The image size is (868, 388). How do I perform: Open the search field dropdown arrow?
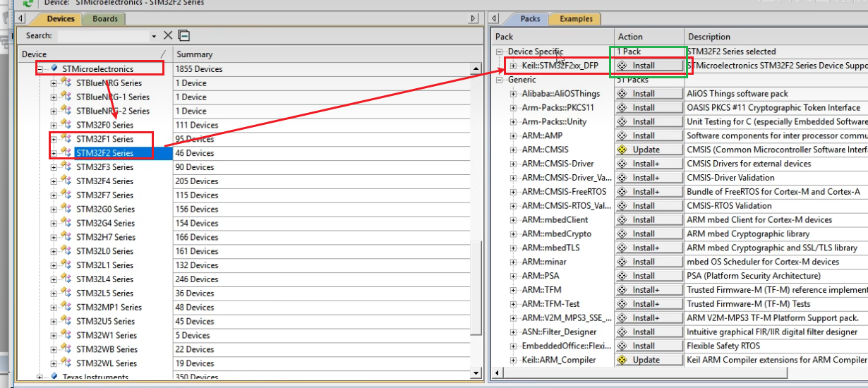(x=155, y=35)
